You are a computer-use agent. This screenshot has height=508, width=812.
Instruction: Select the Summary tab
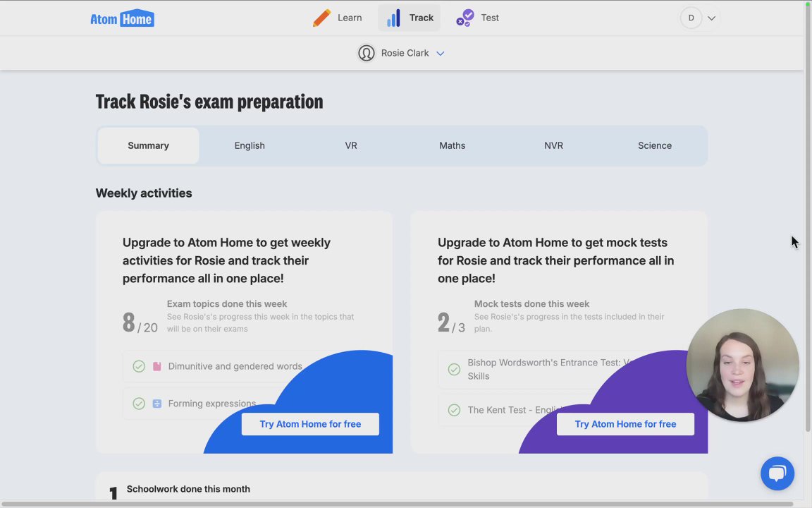[x=148, y=145]
